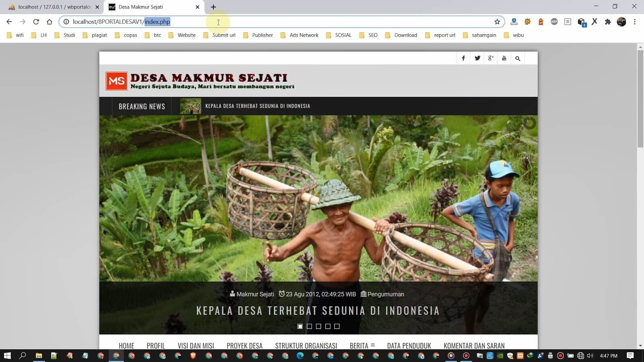Open the Chrome three-dot menu
This screenshot has width=644, height=362.
tap(635, 22)
